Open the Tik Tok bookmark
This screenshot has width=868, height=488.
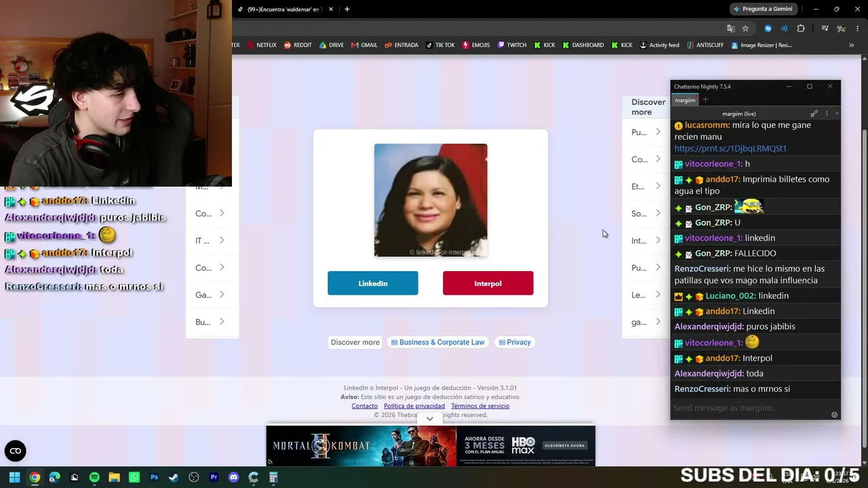point(440,45)
